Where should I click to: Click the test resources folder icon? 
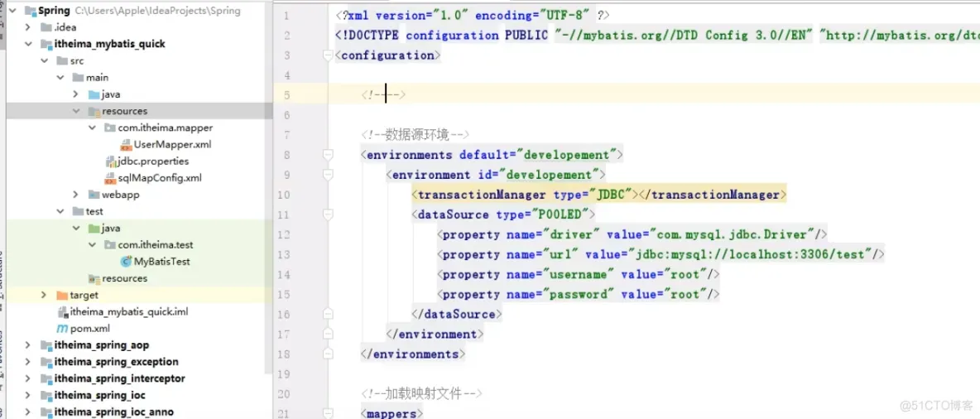click(94, 278)
